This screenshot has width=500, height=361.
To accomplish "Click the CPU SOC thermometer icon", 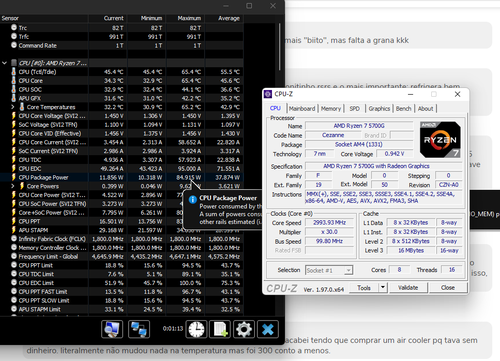I will tap(14, 89).
